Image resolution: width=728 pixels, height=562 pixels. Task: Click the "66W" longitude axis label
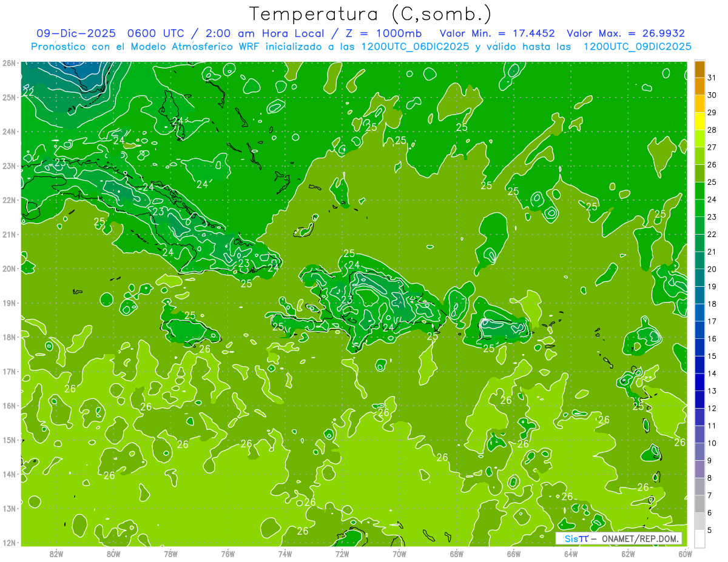pyautogui.click(x=513, y=553)
